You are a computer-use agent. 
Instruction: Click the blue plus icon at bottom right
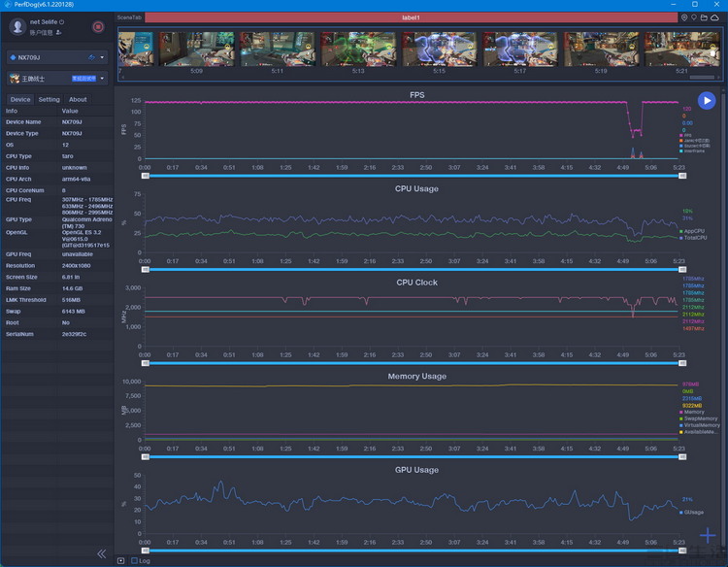708,535
